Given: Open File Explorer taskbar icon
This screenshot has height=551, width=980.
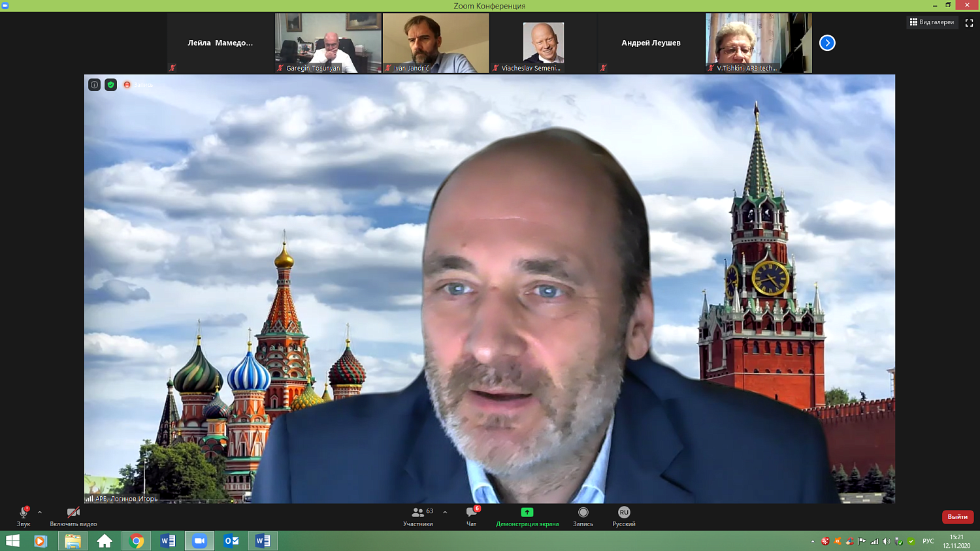Looking at the screenshot, I should [x=73, y=541].
